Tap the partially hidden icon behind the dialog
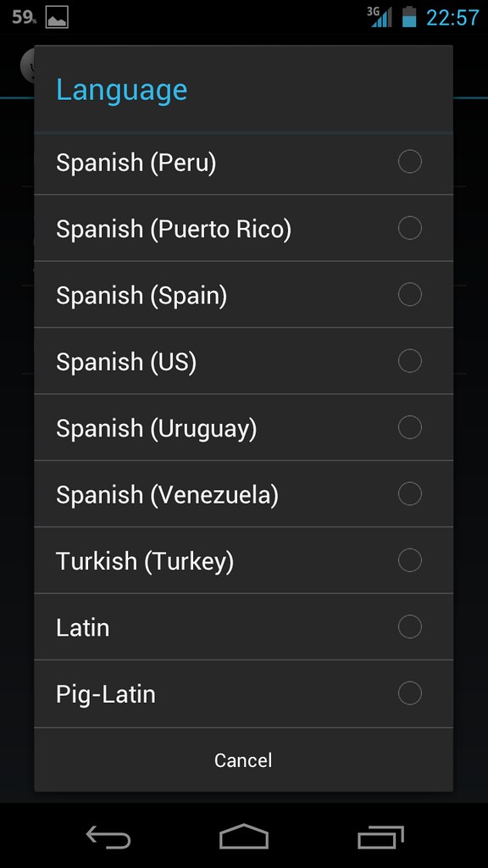 point(27,65)
